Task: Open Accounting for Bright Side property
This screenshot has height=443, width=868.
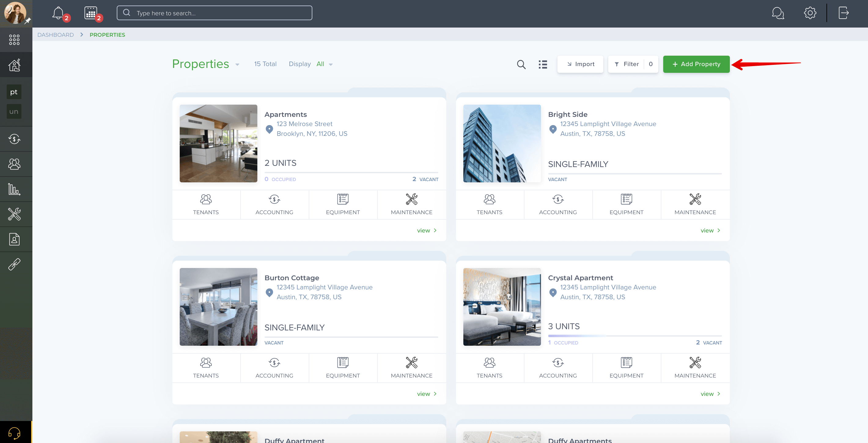Action: (558, 204)
